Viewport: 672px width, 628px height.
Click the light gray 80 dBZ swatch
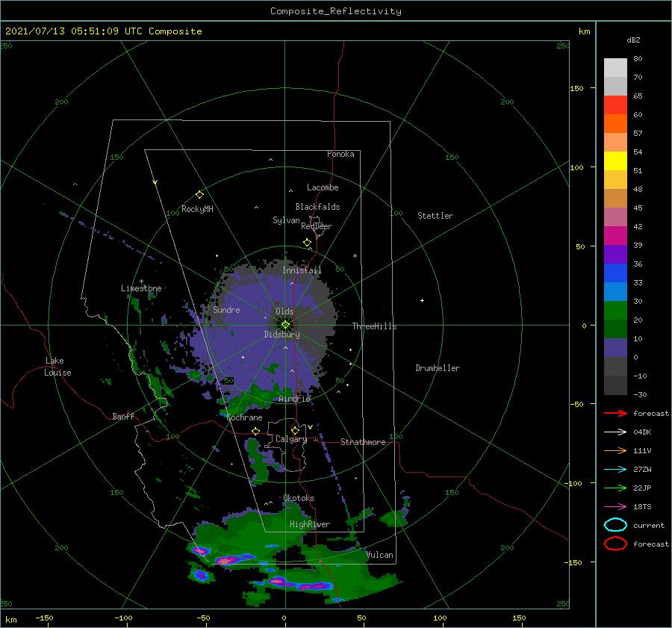pos(615,67)
